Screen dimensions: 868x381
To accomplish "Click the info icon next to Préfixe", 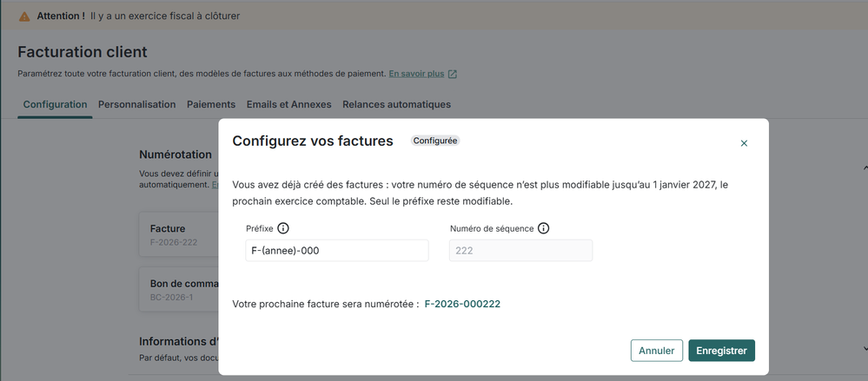I will coord(282,229).
